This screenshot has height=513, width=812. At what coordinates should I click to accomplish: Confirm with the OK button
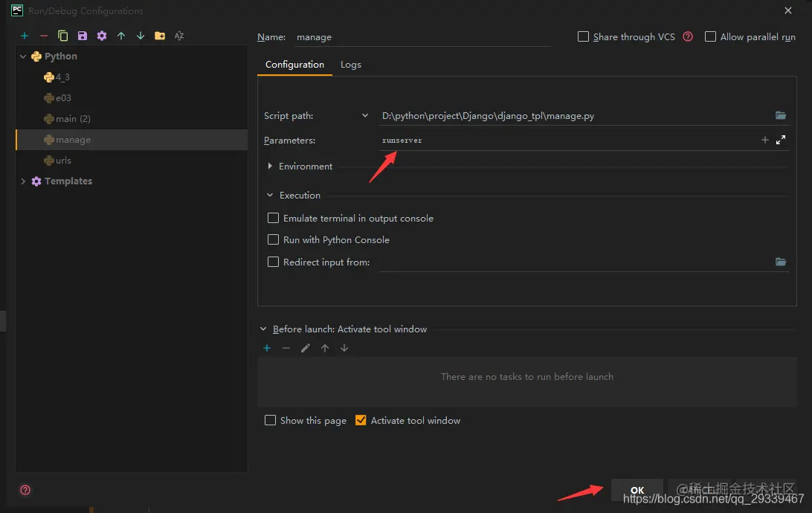[637, 490]
